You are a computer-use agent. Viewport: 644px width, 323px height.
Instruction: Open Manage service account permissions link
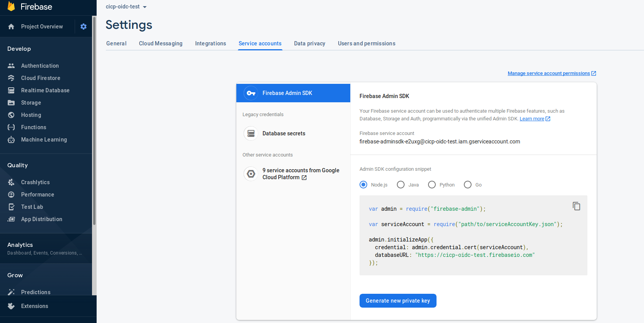tap(549, 73)
